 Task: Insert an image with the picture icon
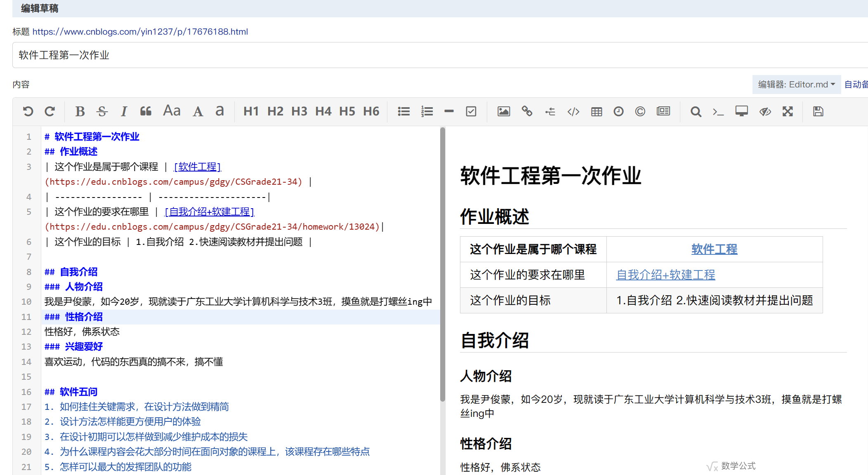(503, 111)
